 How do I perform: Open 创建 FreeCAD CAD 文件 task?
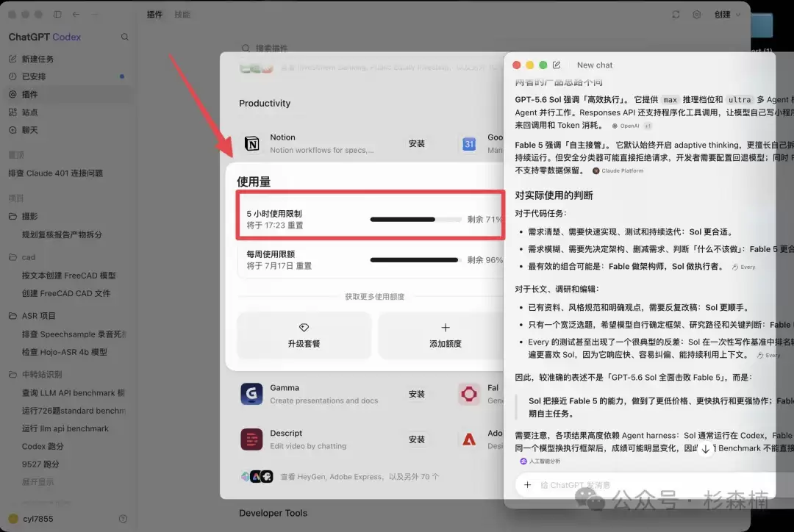tap(66, 293)
